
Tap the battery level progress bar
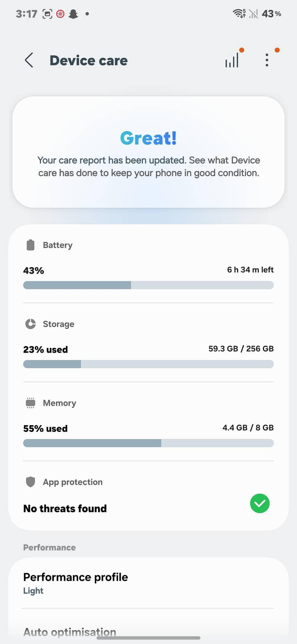tap(148, 285)
